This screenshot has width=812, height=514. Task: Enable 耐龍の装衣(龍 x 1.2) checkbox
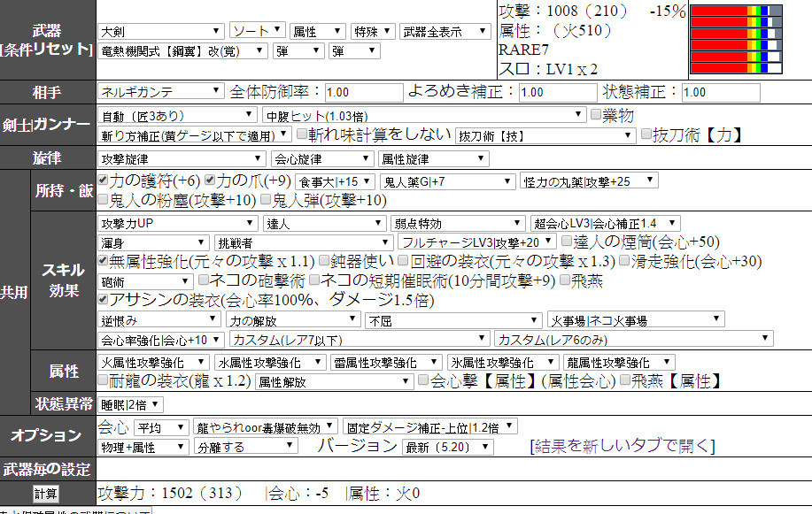(103, 380)
